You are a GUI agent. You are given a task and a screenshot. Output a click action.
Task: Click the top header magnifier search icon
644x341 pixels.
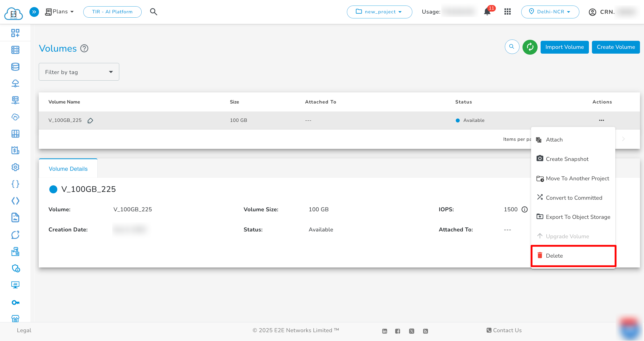(153, 12)
